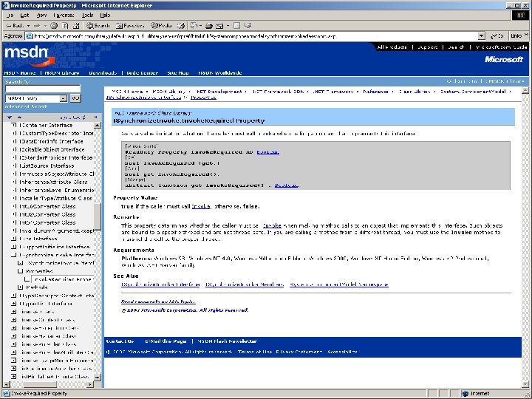Open the Help menu
Viewport: 532px width, 399px height.
tap(105, 16)
